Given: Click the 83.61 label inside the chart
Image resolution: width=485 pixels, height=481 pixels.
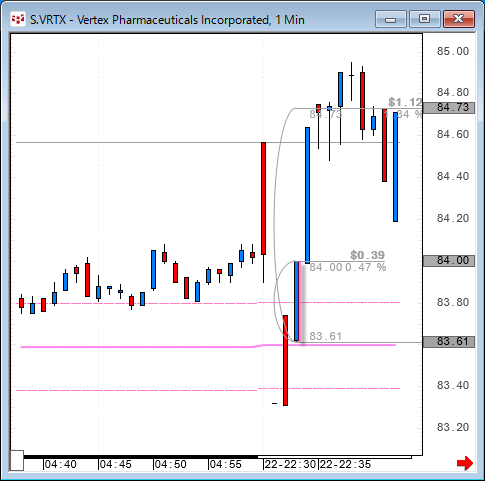Looking at the screenshot, I should [326, 336].
